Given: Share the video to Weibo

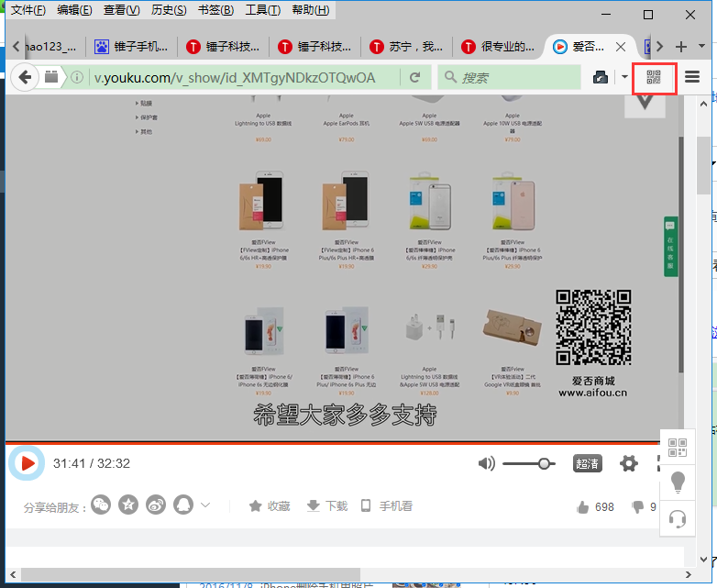Looking at the screenshot, I should coord(156,505).
